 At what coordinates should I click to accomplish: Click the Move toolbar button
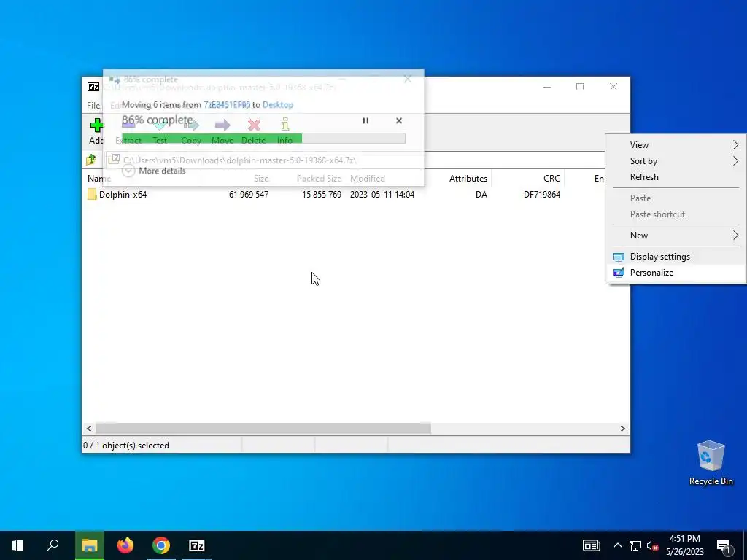point(222,131)
